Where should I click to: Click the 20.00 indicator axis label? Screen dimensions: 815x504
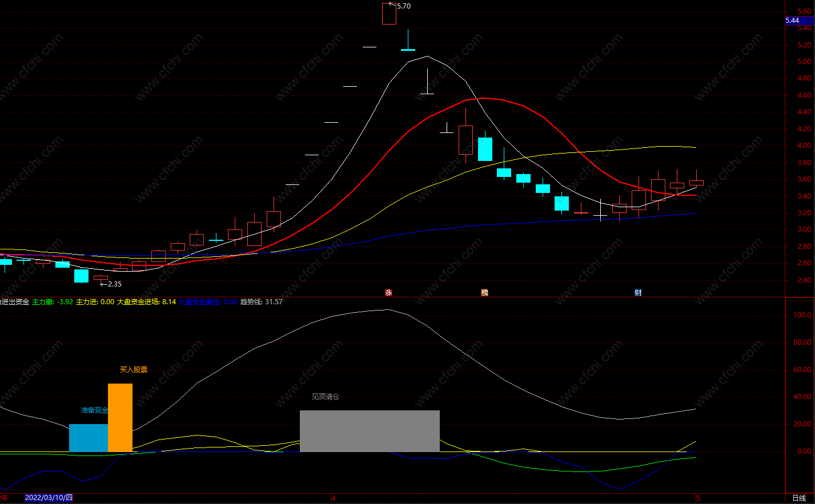coord(802,424)
